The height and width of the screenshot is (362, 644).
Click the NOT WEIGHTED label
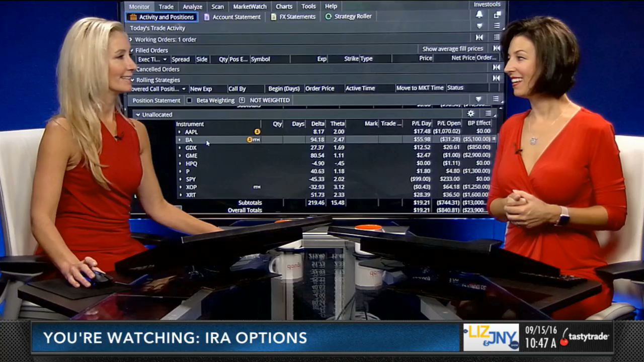[x=270, y=100]
